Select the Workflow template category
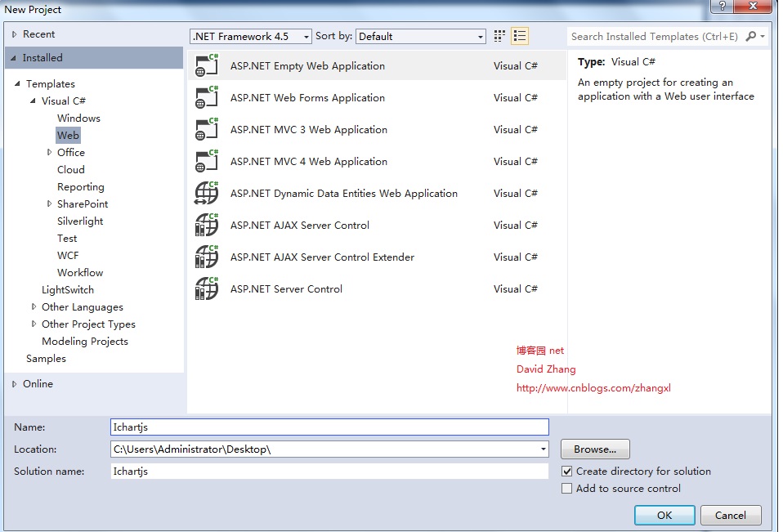The height and width of the screenshot is (532, 783). [80, 272]
